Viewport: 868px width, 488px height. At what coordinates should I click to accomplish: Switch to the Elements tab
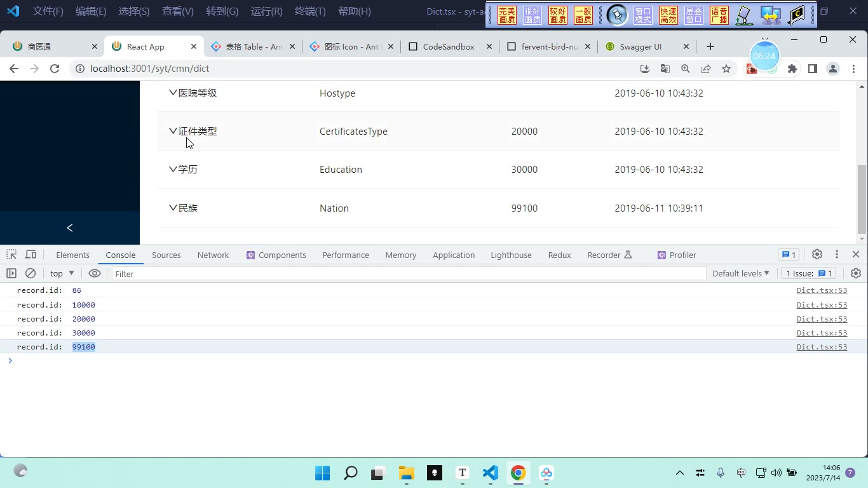point(72,255)
